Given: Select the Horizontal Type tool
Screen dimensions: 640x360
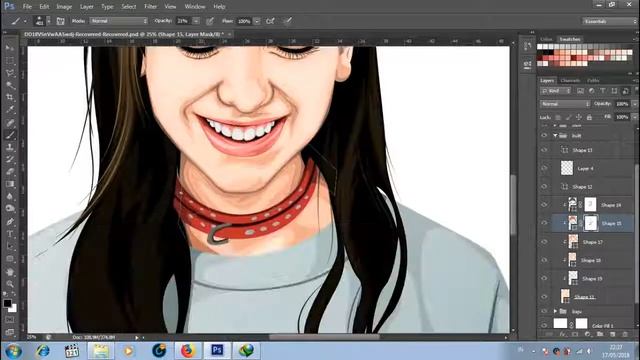Looking at the screenshot, I should tap(10, 234).
